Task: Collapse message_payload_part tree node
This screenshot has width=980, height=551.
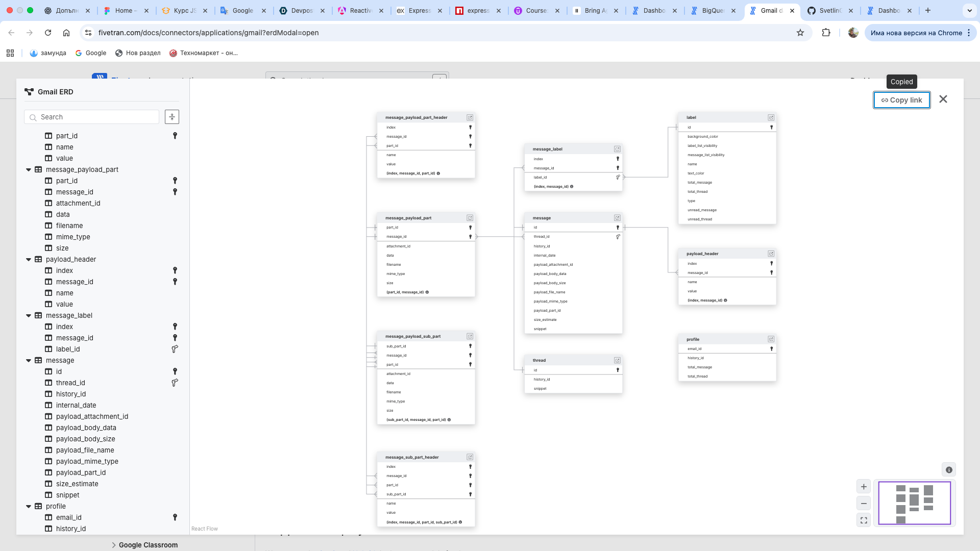Action: (29, 170)
